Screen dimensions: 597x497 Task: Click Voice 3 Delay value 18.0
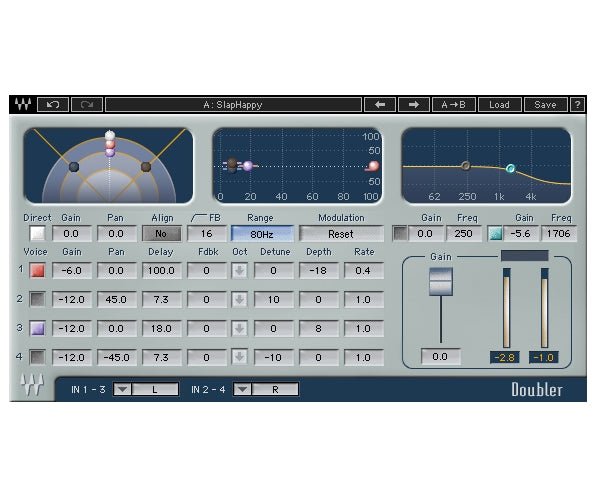(161, 329)
